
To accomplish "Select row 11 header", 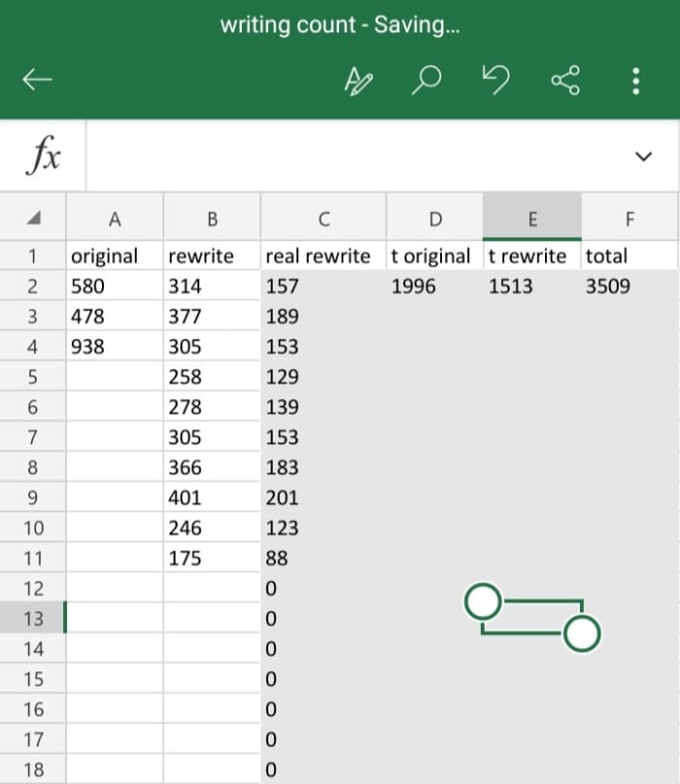I will point(32,558).
